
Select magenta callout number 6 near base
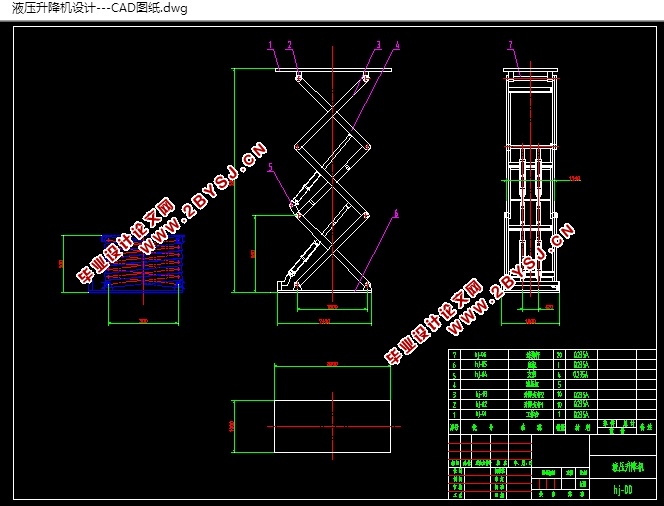(x=396, y=213)
